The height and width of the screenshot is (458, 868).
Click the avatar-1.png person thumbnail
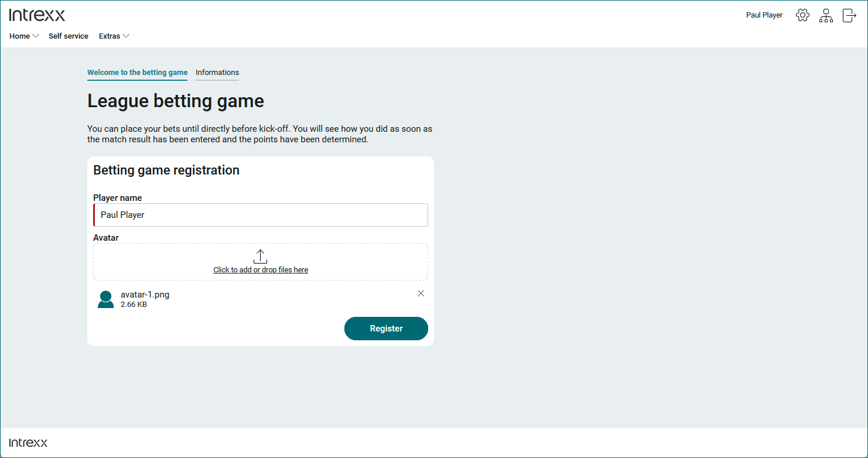tap(106, 299)
